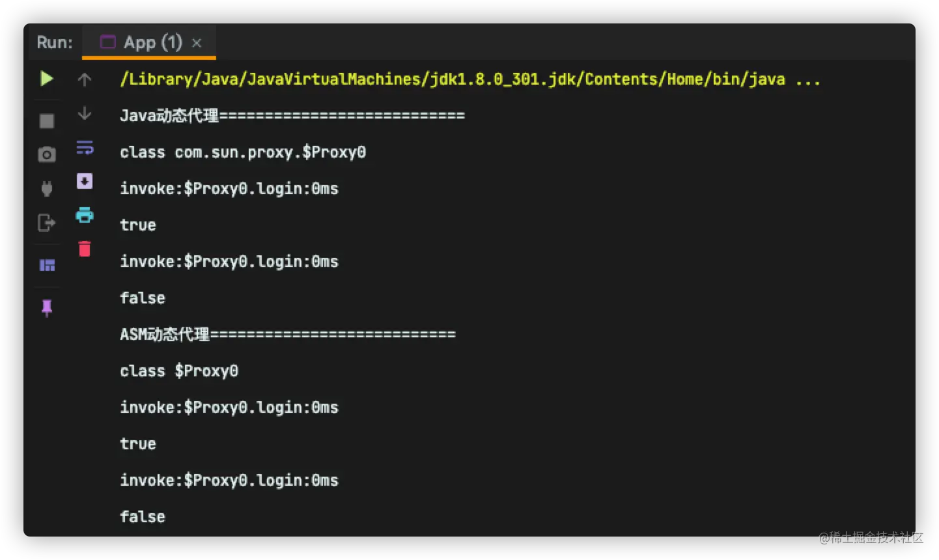Click the exit icon in the Run sidebar
This screenshot has height=560, width=939.
[x=47, y=223]
